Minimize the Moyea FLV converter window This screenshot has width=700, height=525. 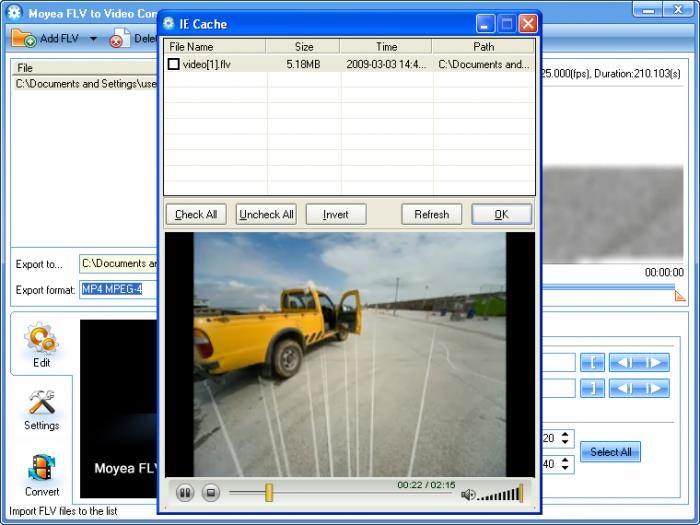649,9
